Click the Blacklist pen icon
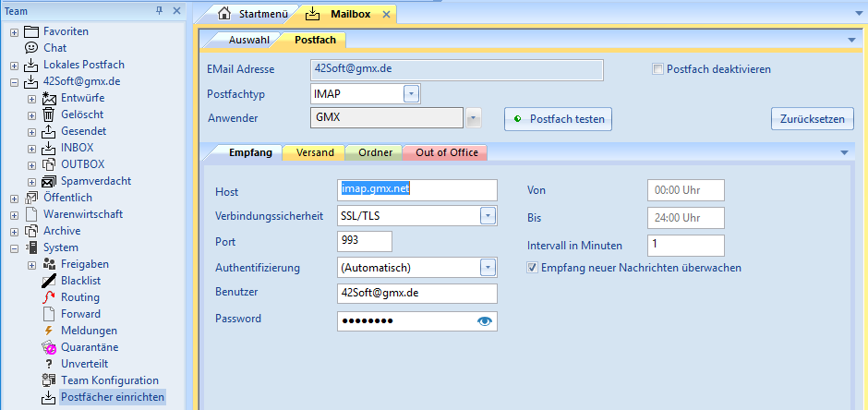 point(49,281)
